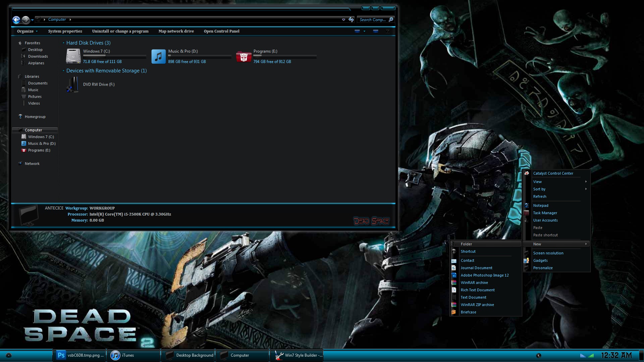This screenshot has height=362, width=644.
Task: Click the Forward navigation arrow
Action: (25, 20)
